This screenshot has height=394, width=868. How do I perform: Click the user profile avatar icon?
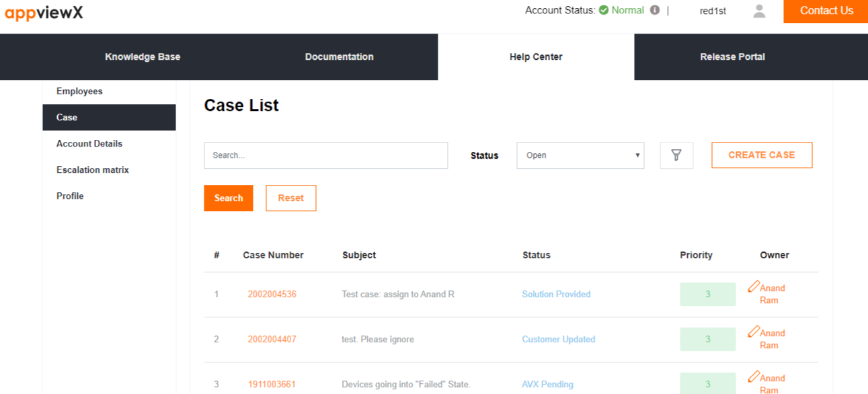point(759,11)
